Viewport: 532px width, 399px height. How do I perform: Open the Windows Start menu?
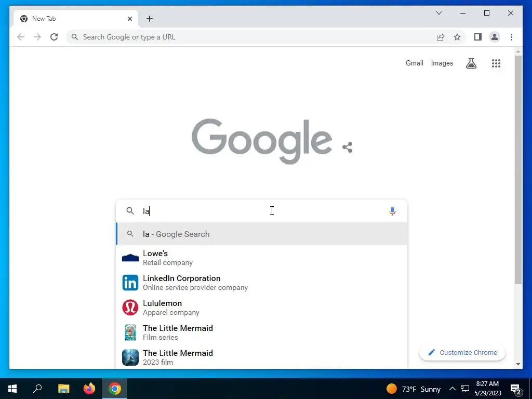coord(12,389)
